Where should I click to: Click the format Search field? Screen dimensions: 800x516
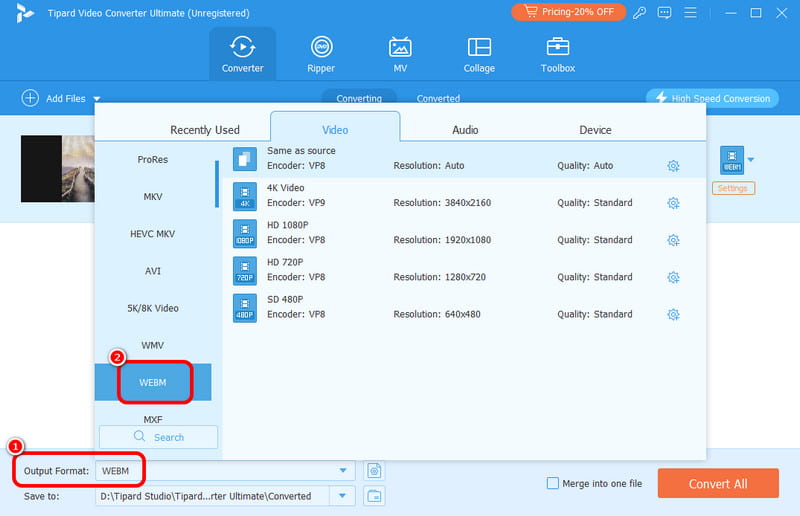[x=159, y=437]
